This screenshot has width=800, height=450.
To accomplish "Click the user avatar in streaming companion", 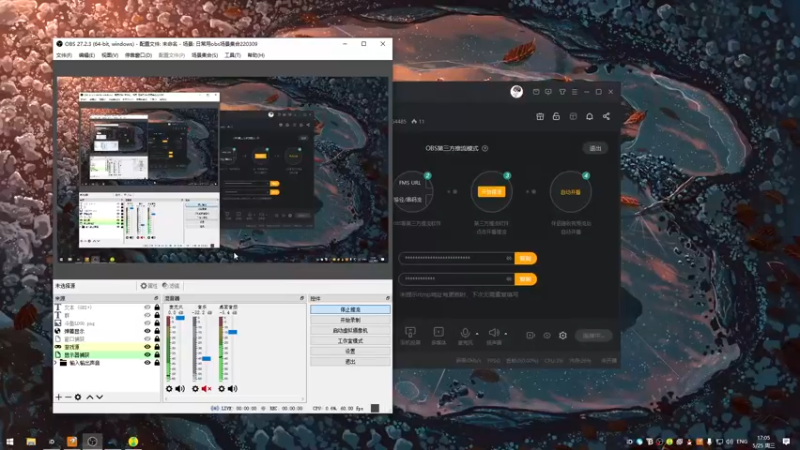I will 516,92.
